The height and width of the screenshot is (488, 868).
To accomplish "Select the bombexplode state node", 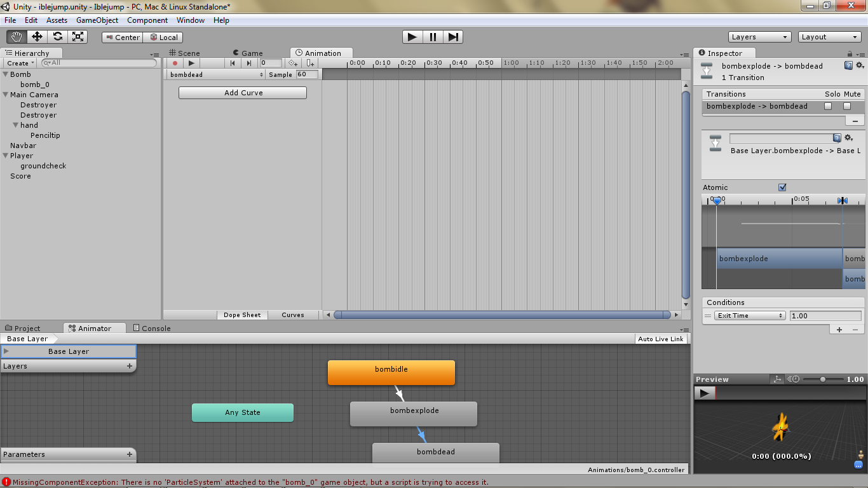I will pos(414,414).
